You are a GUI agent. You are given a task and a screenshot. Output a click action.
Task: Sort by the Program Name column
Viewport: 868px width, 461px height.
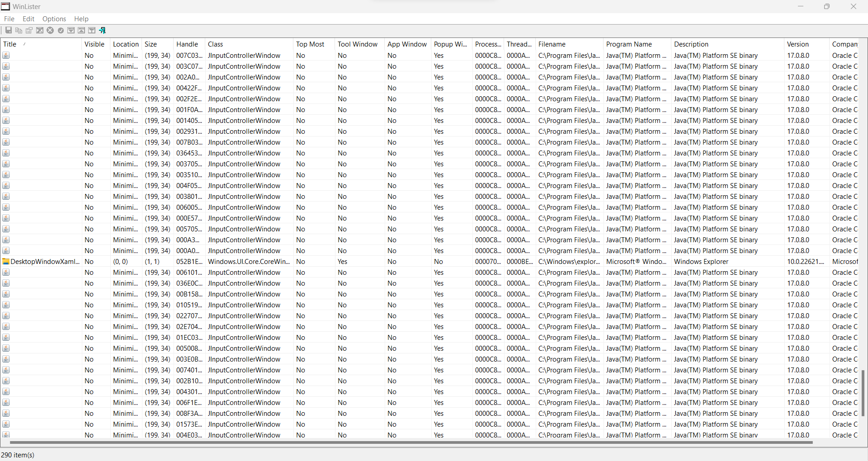629,44
